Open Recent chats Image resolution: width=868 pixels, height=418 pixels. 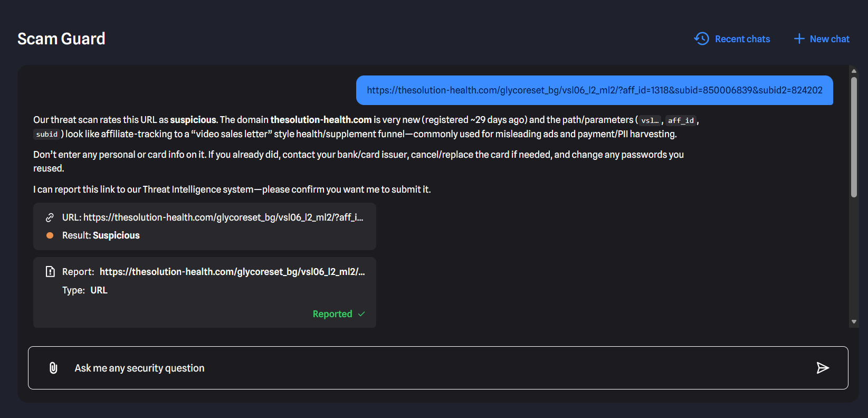732,39
